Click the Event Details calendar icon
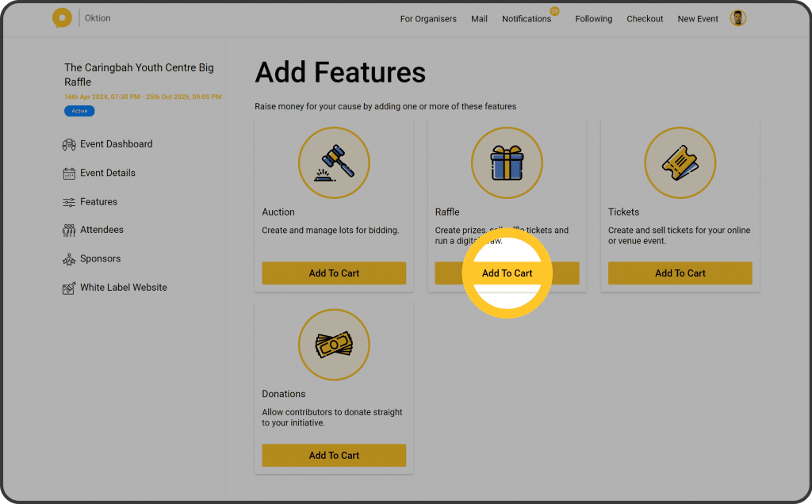812x504 pixels. [69, 174]
